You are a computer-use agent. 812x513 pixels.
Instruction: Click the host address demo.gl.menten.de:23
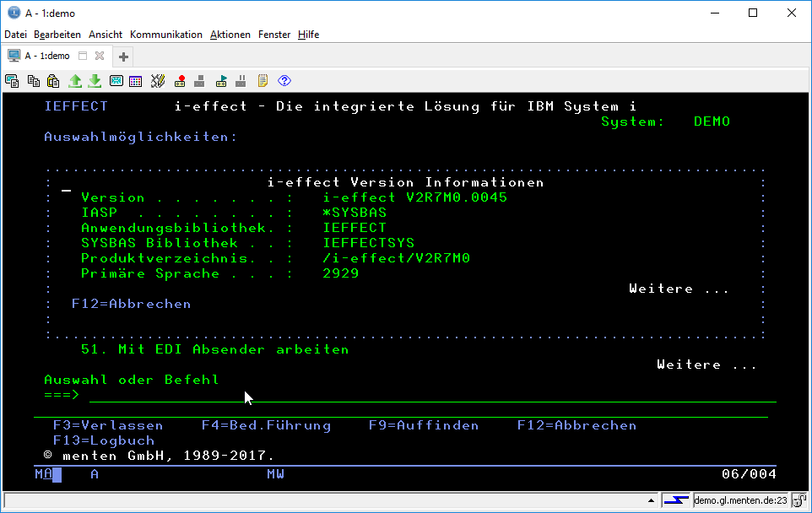740,500
